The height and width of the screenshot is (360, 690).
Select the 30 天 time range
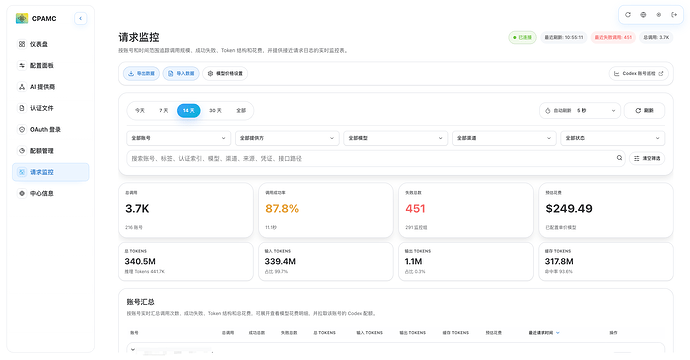pyautogui.click(x=215, y=110)
